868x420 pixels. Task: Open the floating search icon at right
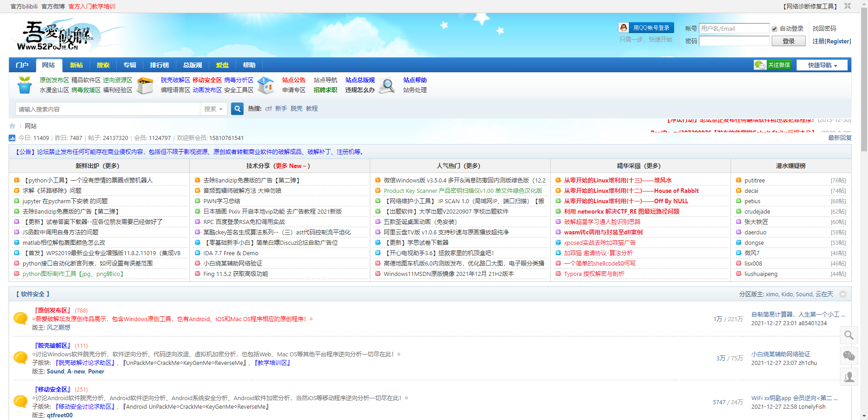[x=849, y=335]
